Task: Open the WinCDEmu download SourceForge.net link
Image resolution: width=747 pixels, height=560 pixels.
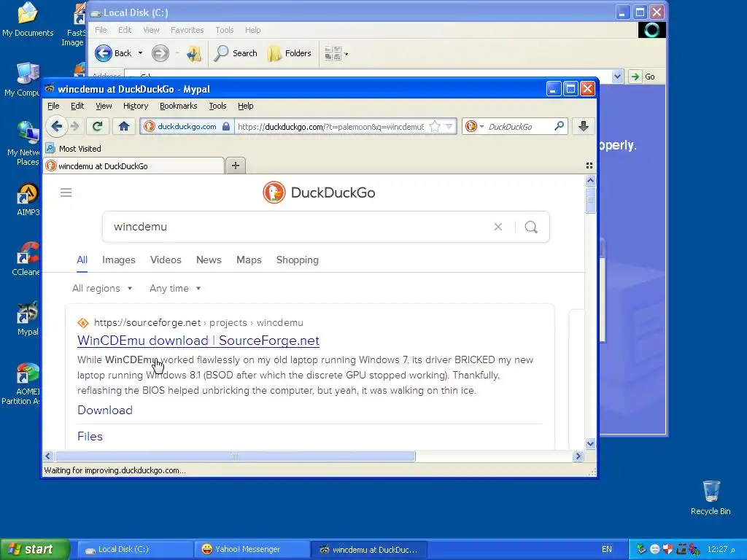Action: click(x=198, y=341)
